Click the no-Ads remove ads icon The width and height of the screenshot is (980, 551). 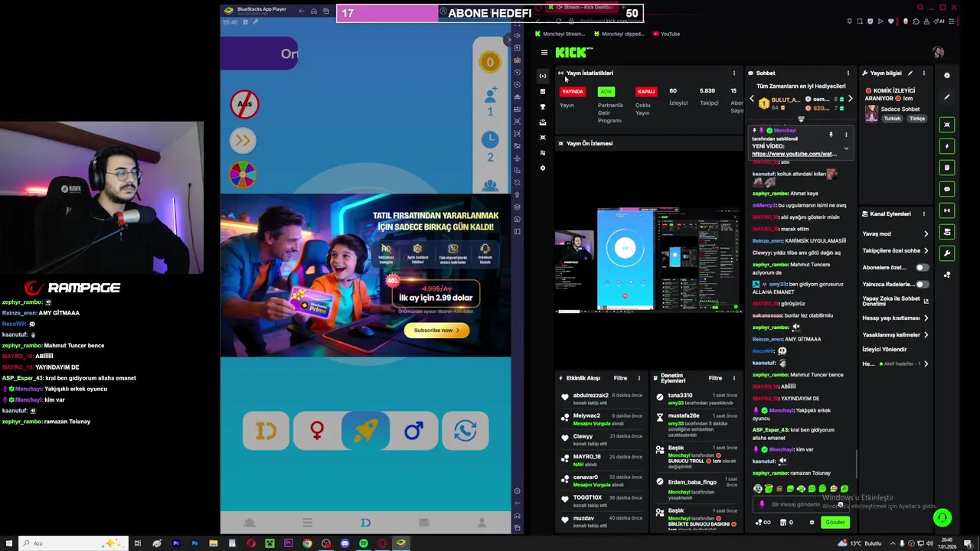(x=244, y=103)
